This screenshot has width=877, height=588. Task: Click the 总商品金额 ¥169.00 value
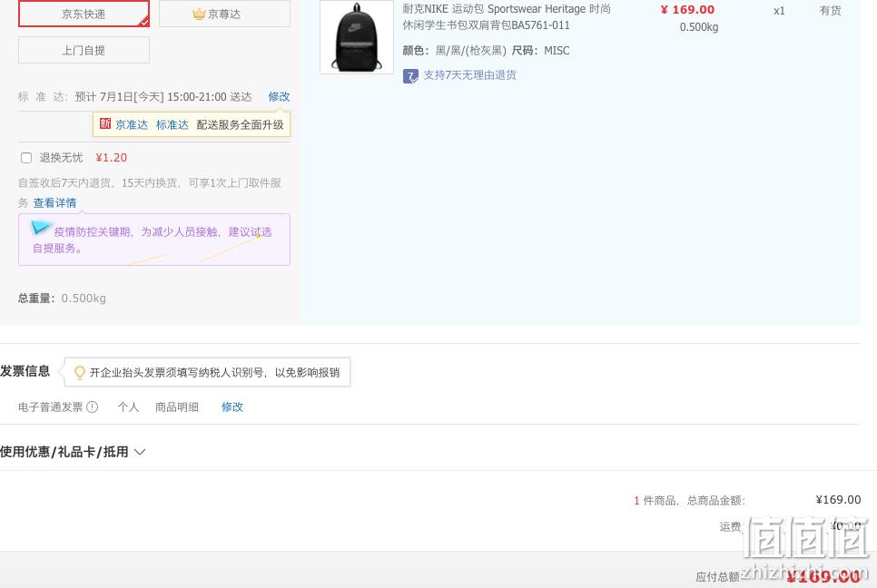[838, 500]
